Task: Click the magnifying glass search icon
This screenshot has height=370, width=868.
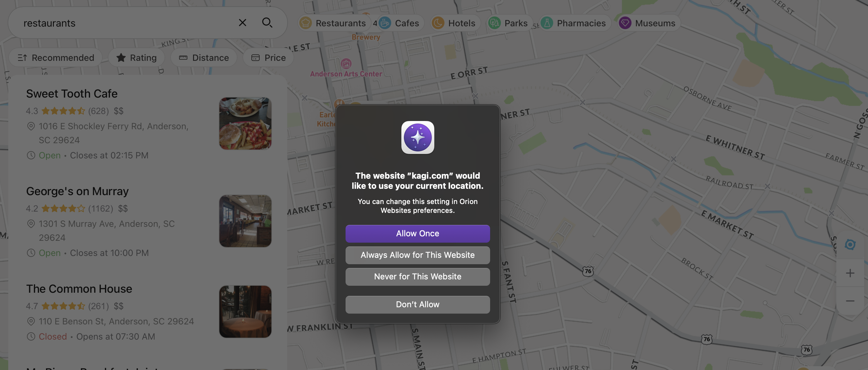Action: [x=267, y=22]
